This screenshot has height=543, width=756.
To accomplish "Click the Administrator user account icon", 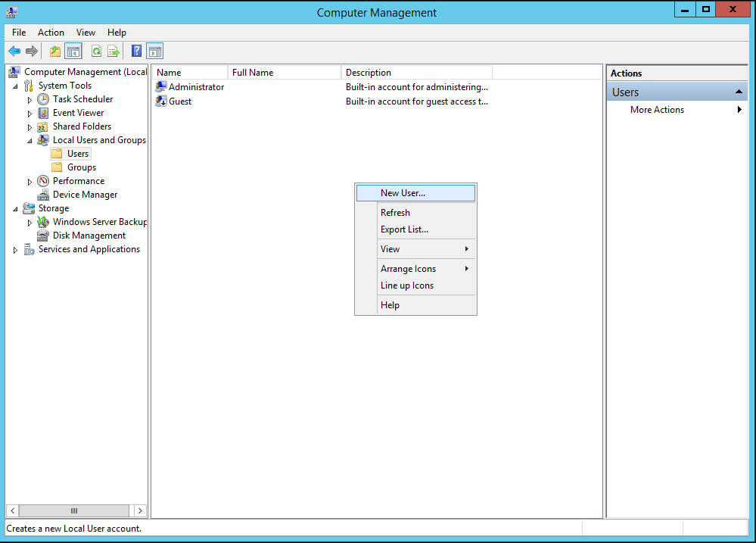I will pos(161,87).
